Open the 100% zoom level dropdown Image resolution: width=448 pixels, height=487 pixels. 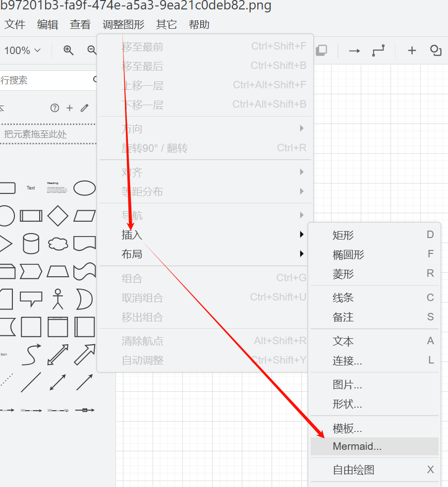(21, 50)
